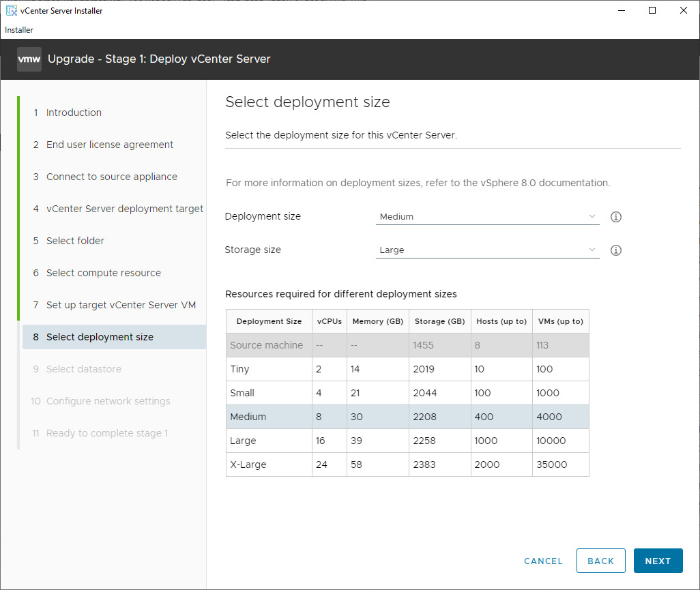The image size is (700, 590).
Task: Jump to End user license agreement step
Action: [110, 145]
